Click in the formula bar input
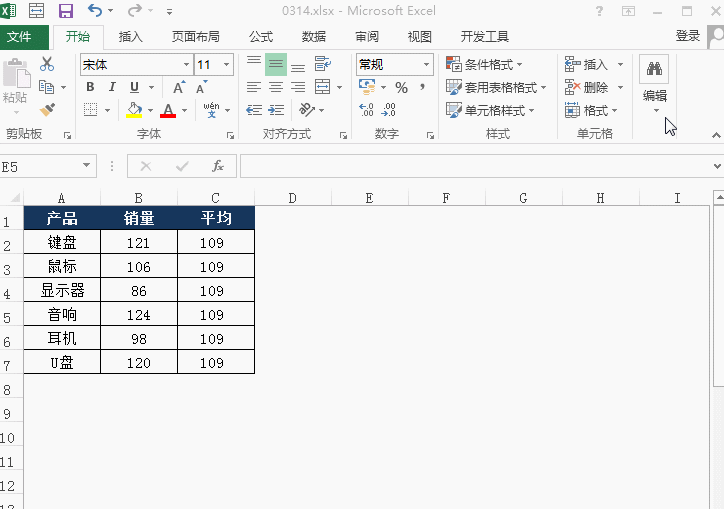The width and height of the screenshot is (724, 509). click(476, 166)
